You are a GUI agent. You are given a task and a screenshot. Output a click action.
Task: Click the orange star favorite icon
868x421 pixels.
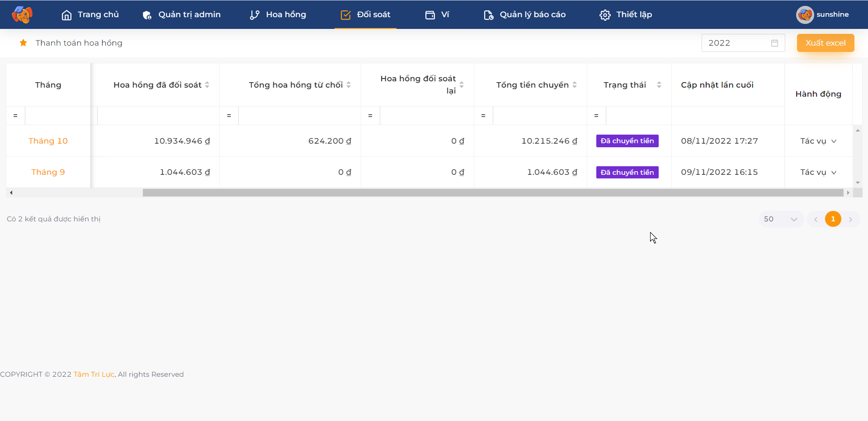click(24, 42)
